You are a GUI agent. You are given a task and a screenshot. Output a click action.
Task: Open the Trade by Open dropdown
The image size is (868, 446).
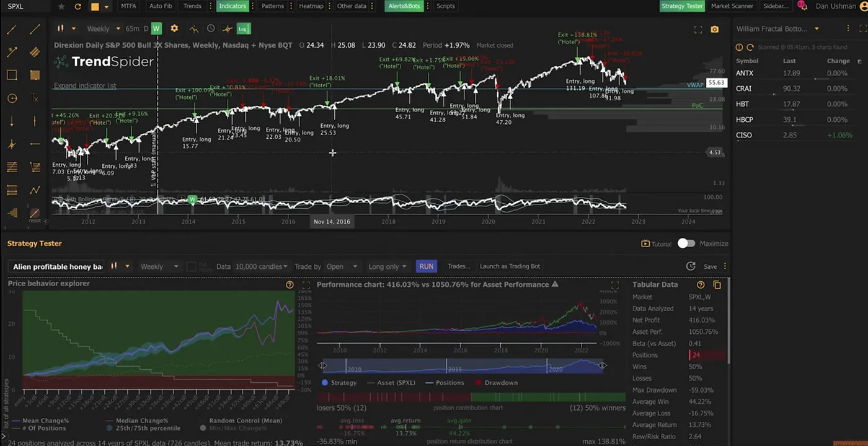tap(342, 266)
